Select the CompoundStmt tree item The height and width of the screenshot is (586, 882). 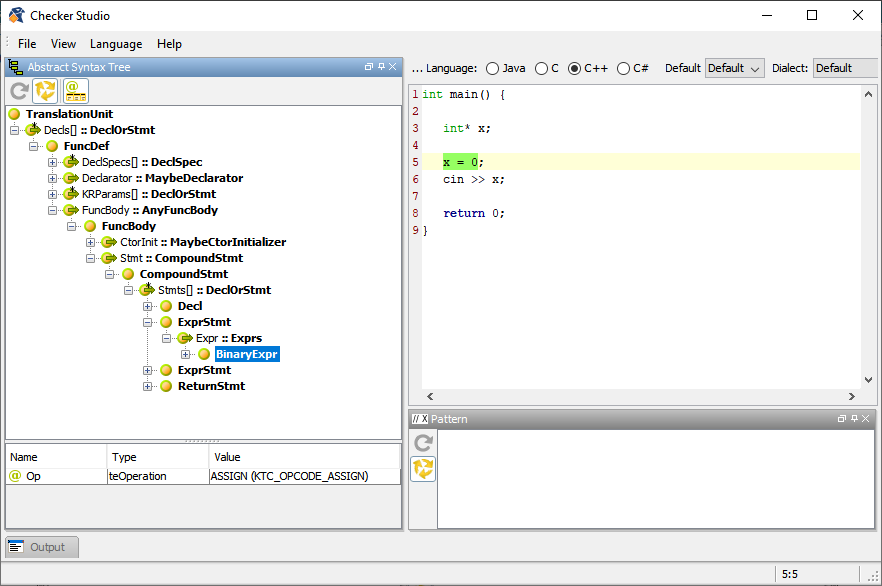[183, 274]
